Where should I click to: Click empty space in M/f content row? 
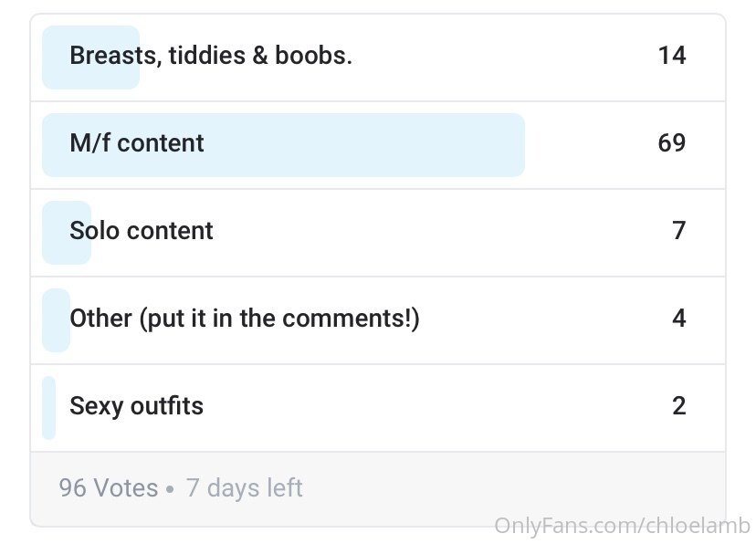tap(591, 145)
